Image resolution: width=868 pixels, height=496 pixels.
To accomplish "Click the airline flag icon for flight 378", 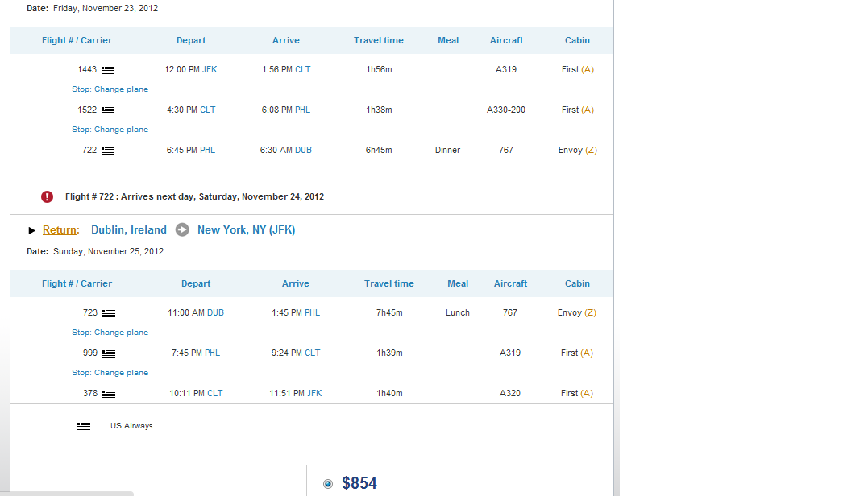I will point(109,394).
